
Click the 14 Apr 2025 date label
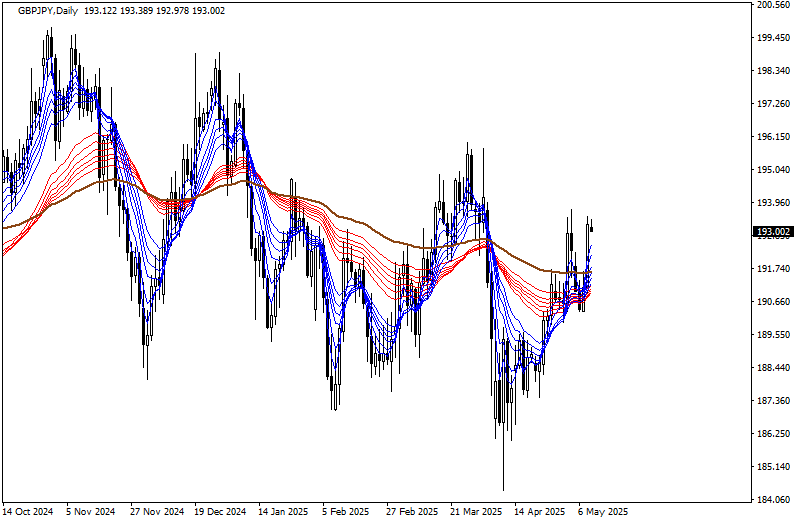point(539,512)
